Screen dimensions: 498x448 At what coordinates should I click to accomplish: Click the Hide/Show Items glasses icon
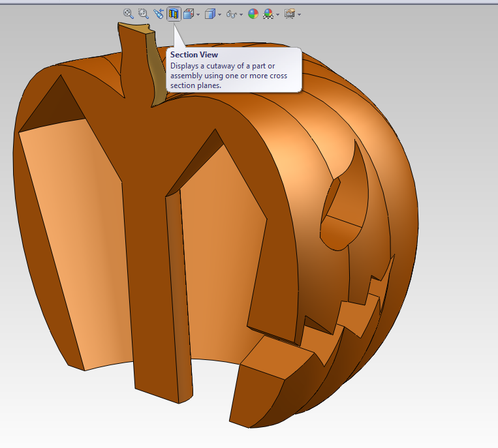coord(232,14)
